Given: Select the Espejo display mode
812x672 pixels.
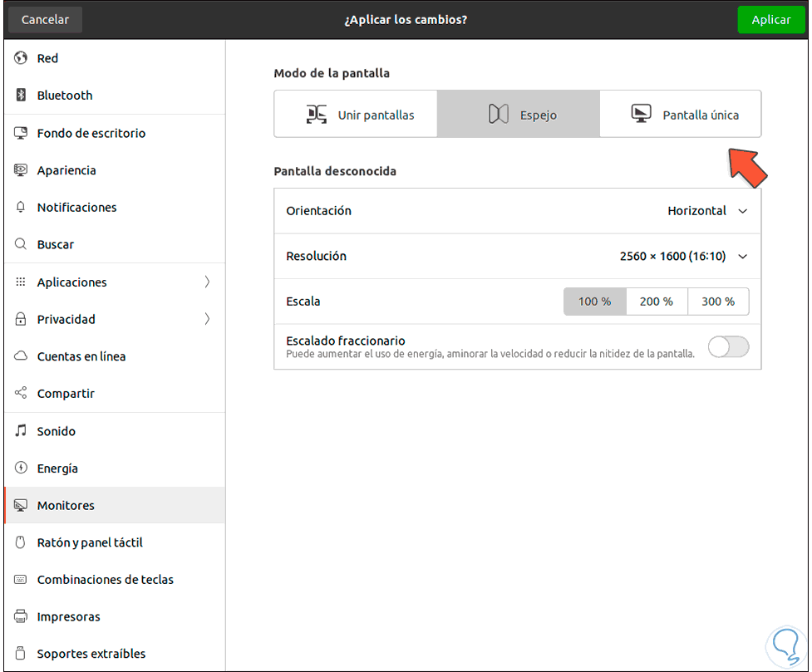Looking at the screenshot, I should [x=519, y=114].
